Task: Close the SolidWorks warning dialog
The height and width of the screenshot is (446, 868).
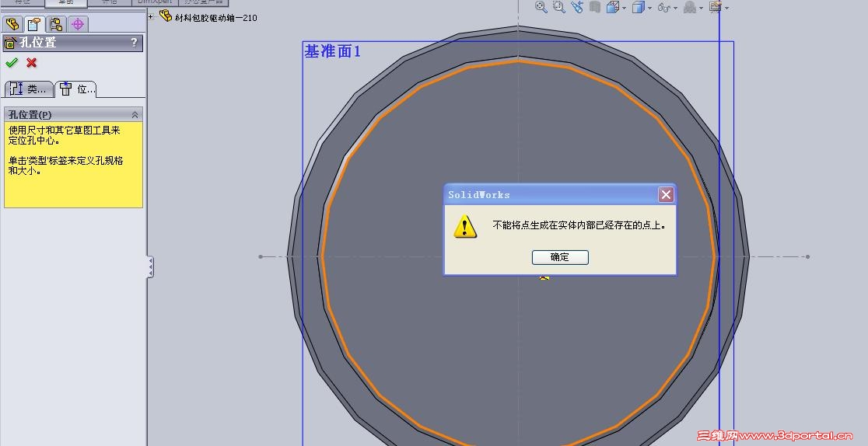Action: [x=666, y=195]
